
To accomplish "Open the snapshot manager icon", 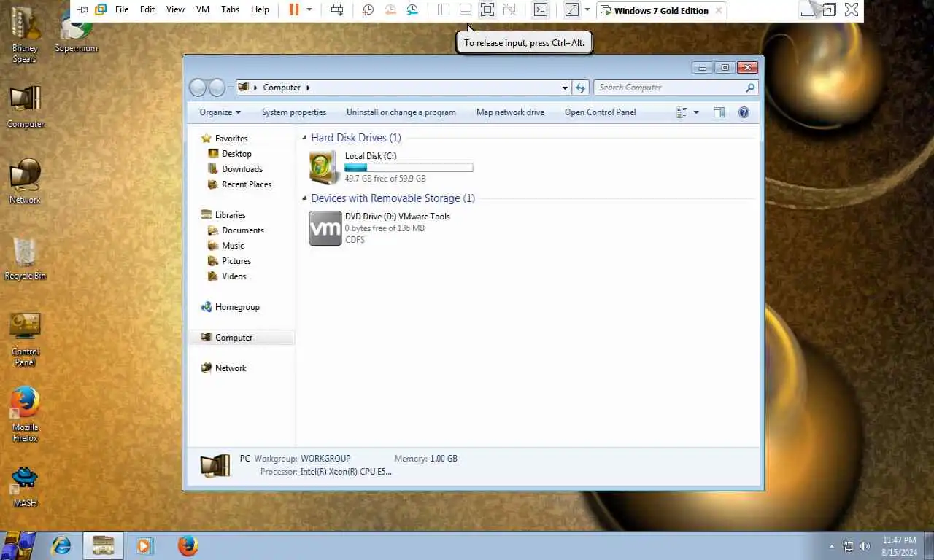I will pos(413,9).
